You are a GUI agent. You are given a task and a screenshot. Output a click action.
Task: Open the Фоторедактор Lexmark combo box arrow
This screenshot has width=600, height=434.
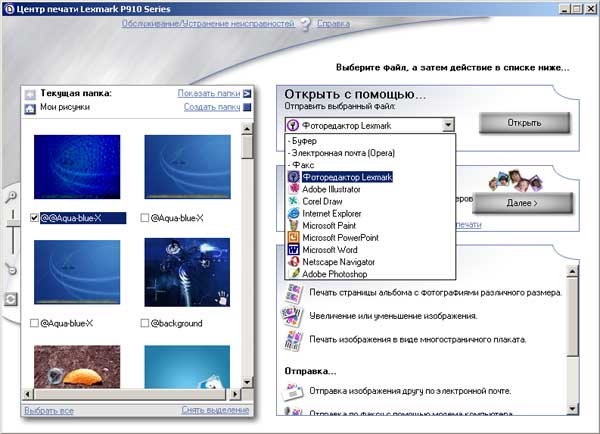click(448, 125)
